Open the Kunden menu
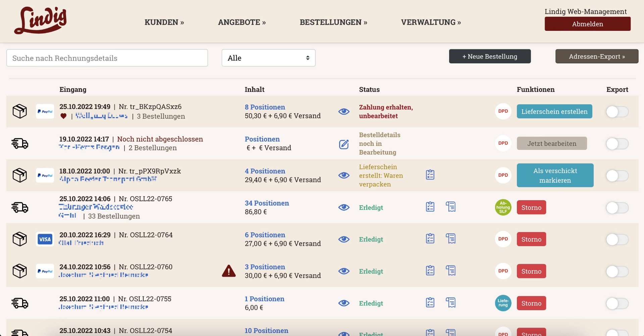The height and width of the screenshot is (336, 644). tap(164, 22)
